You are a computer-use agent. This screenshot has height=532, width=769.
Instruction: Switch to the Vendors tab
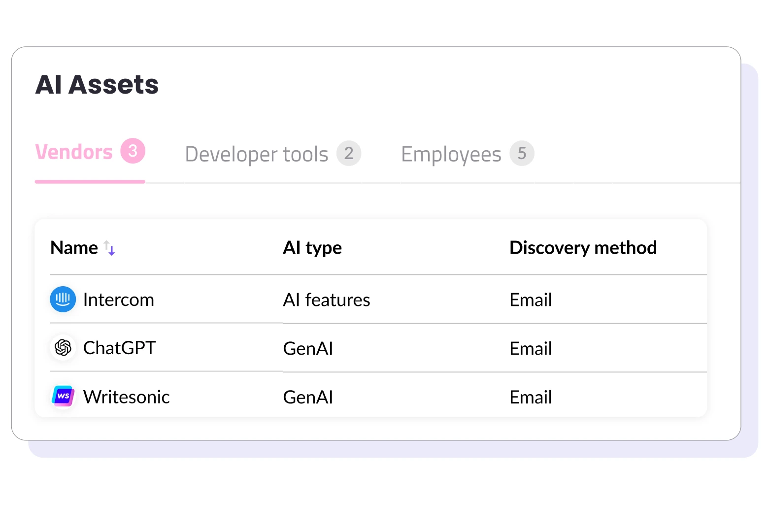tap(74, 152)
